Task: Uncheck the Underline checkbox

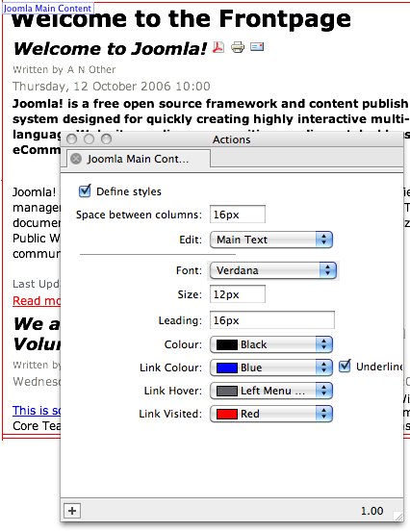Action: [345, 367]
